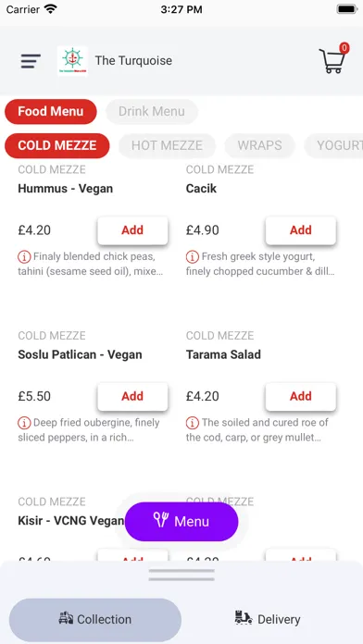Show info for Hummus - Vegan description

pos(24,257)
